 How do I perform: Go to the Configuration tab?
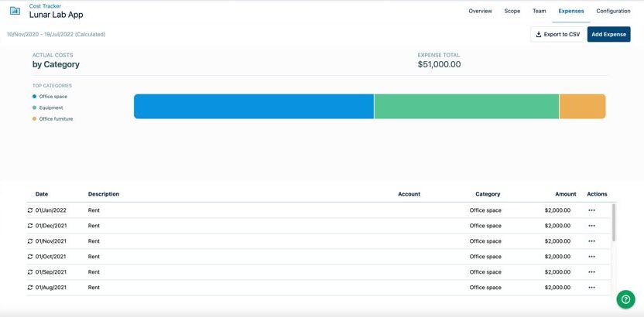(613, 12)
